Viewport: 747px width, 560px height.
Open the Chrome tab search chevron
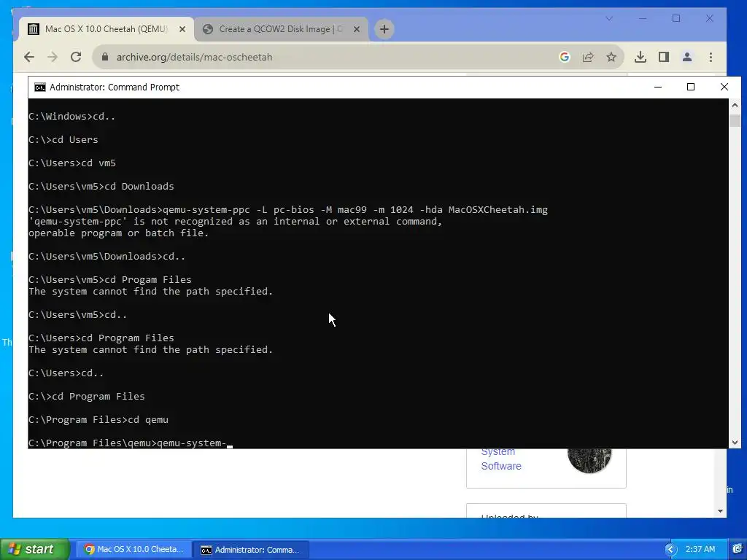(x=609, y=18)
